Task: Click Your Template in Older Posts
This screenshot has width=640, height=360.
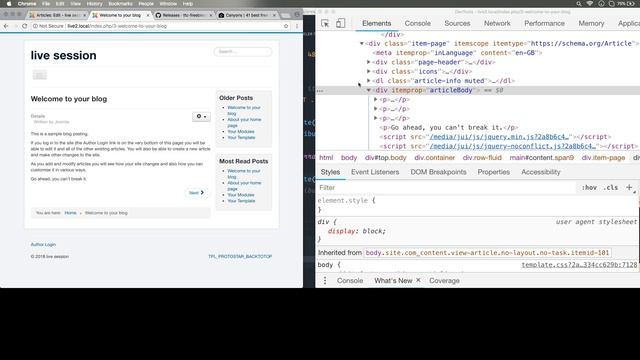Action: coord(241,138)
